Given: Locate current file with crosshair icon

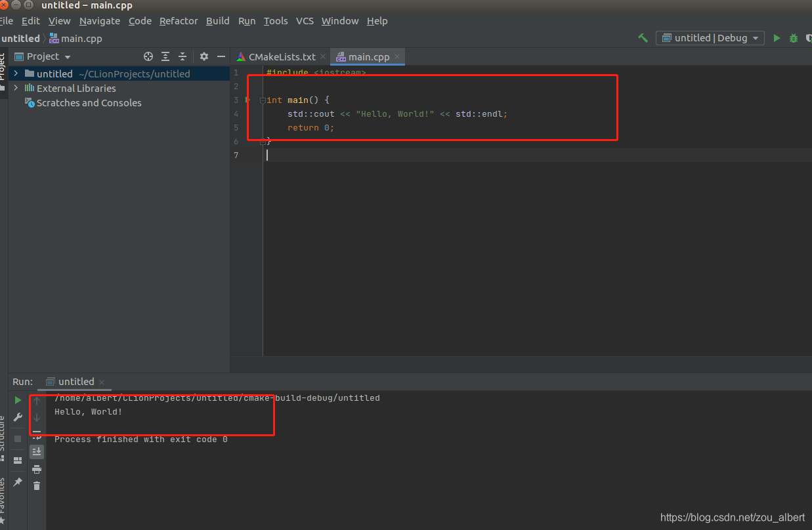Looking at the screenshot, I should pos(148,56).
